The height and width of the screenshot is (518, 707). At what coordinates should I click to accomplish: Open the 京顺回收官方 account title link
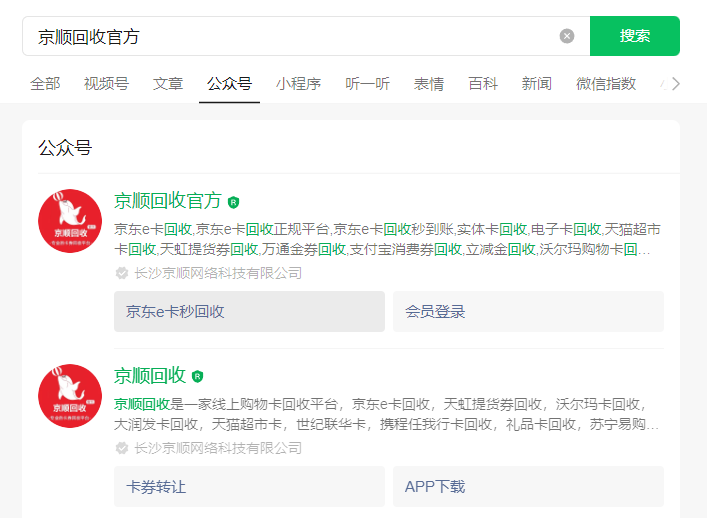pos(168,201)
